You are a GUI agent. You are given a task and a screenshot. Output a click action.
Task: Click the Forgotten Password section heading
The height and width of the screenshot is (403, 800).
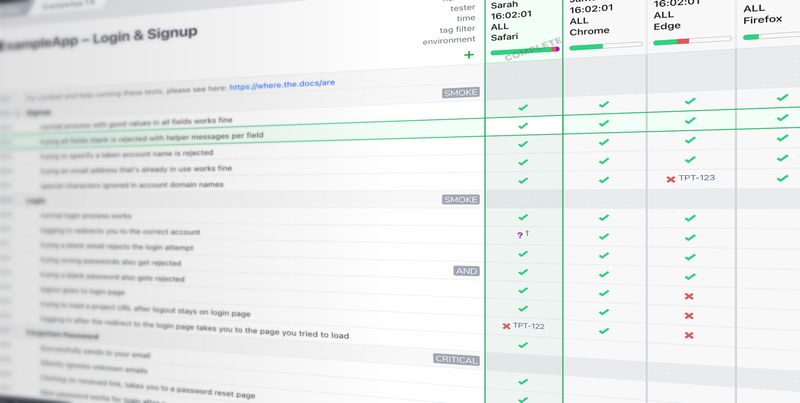(x=62, y=335)
